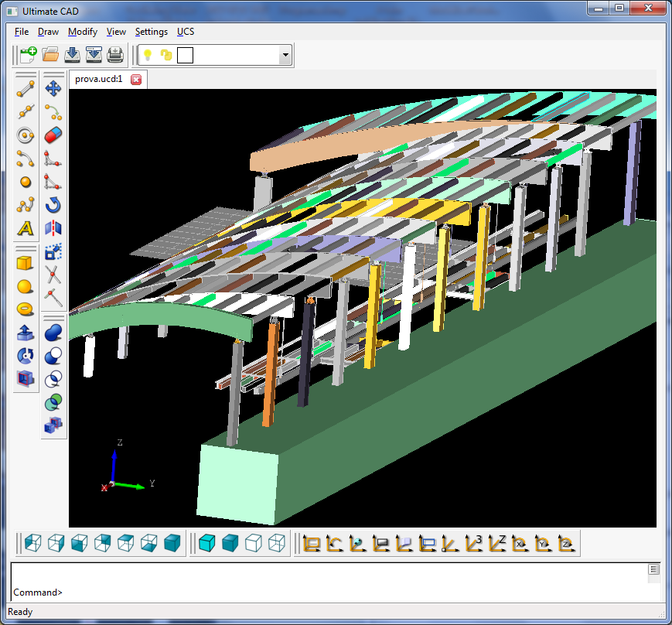
Task: Click the white layer color swatch
Action: pyautogui.click(x=186, y=55)
